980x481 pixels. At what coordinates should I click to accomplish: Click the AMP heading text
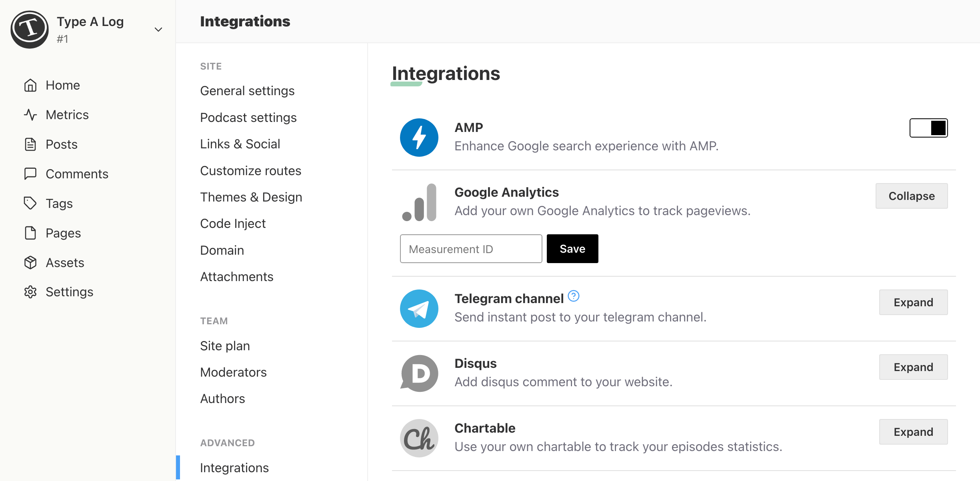coord(469,128)
